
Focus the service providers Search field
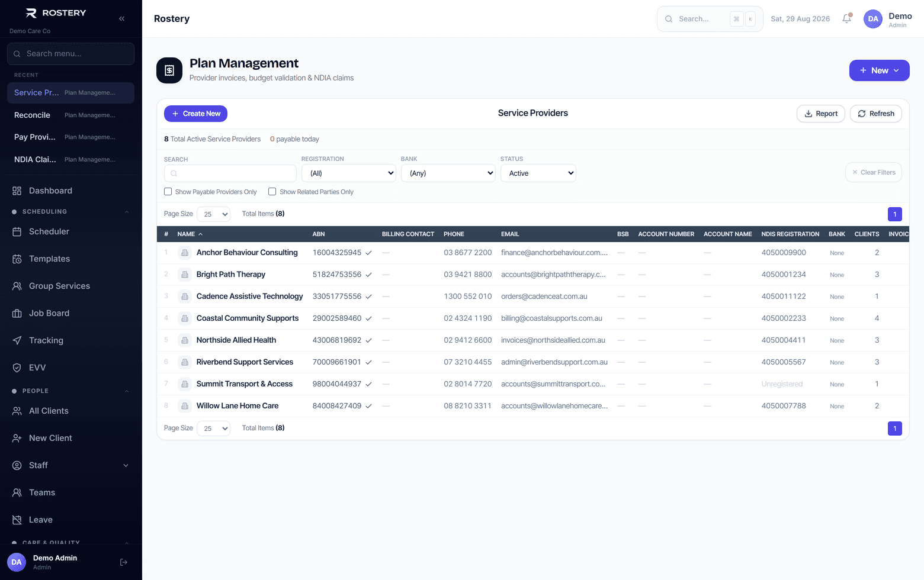230,173
